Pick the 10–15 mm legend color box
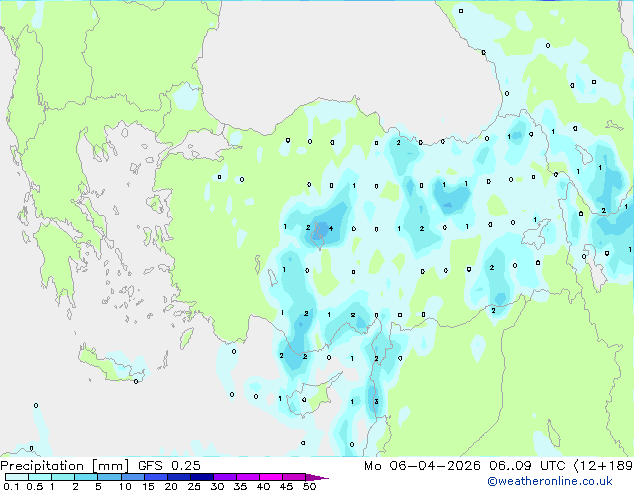 point(132,477)
